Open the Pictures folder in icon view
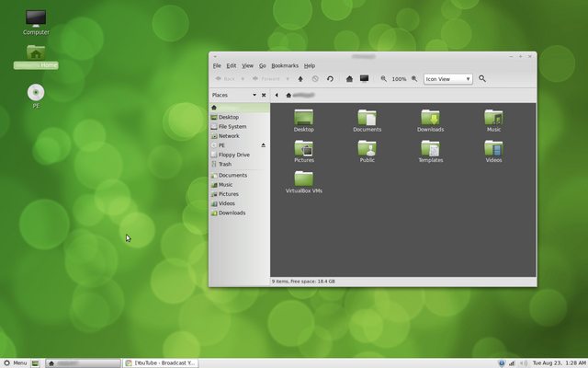 click(x=304, y=151)
